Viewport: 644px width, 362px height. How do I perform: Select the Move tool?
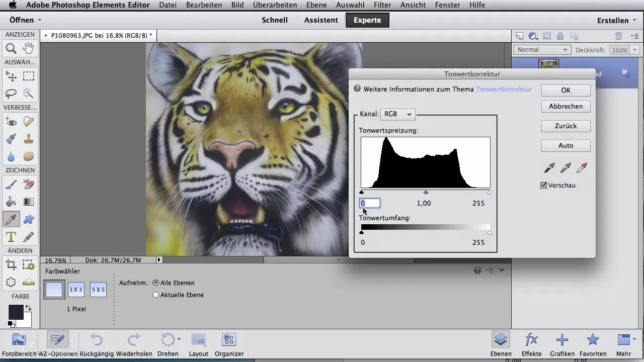click(11, 76)
